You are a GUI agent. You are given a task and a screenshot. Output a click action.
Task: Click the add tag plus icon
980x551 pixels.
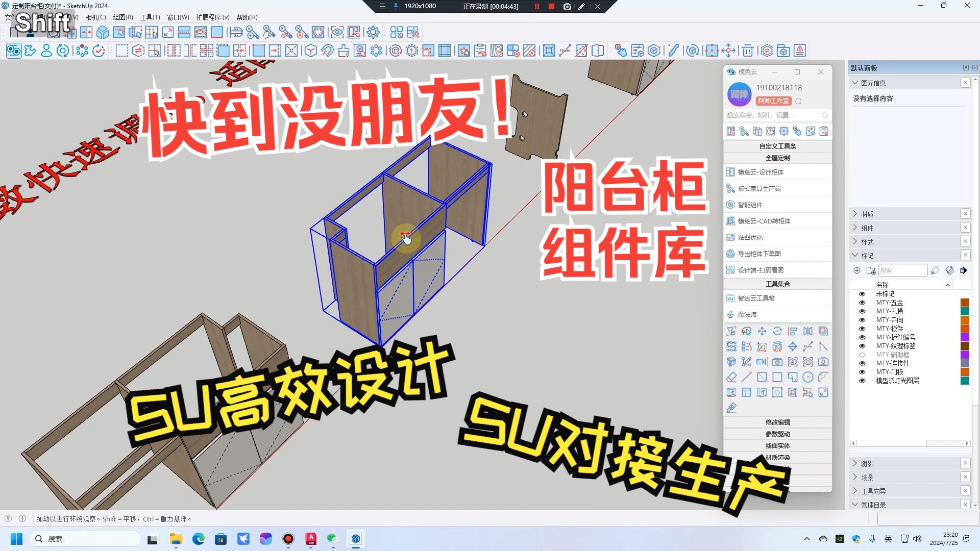pos(857,270)
